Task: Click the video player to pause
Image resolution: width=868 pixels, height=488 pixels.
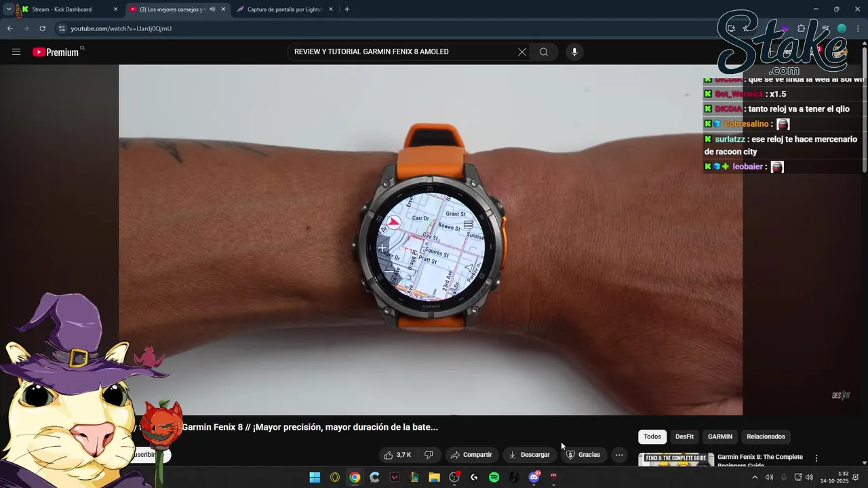Action: (x=431, y=239)
